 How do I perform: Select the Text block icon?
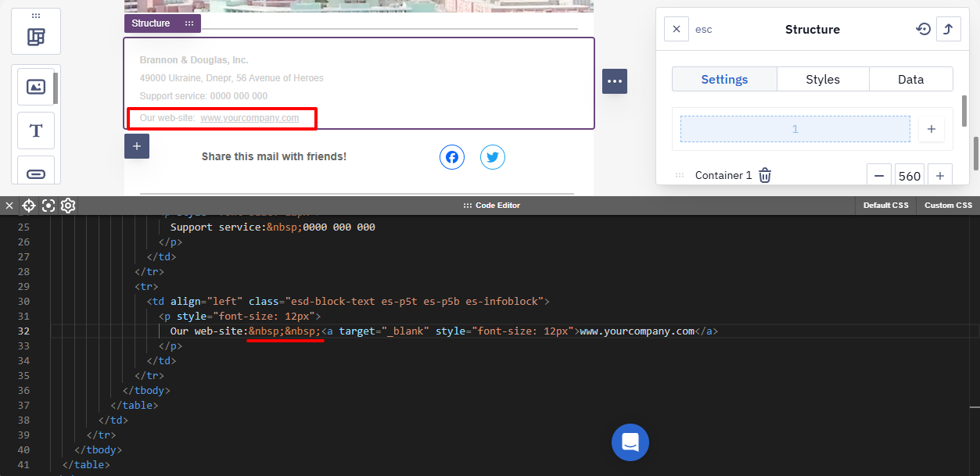[x=36, y=131]
